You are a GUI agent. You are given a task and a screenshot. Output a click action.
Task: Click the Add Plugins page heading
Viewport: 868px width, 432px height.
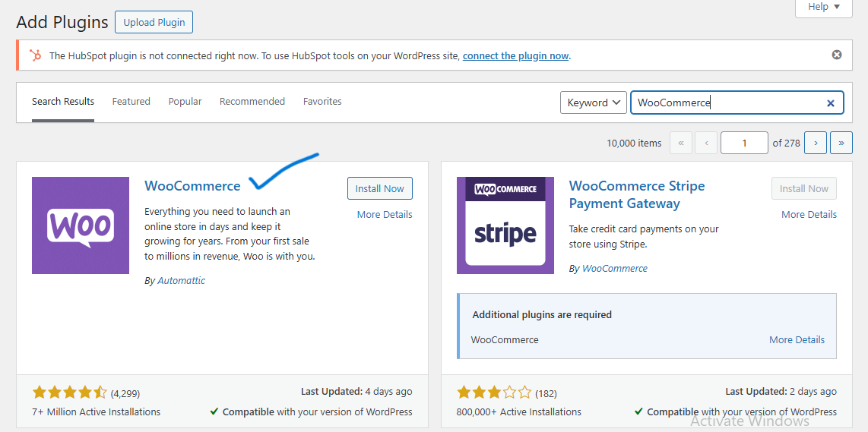pyautogui.click(x=62, y=22)
